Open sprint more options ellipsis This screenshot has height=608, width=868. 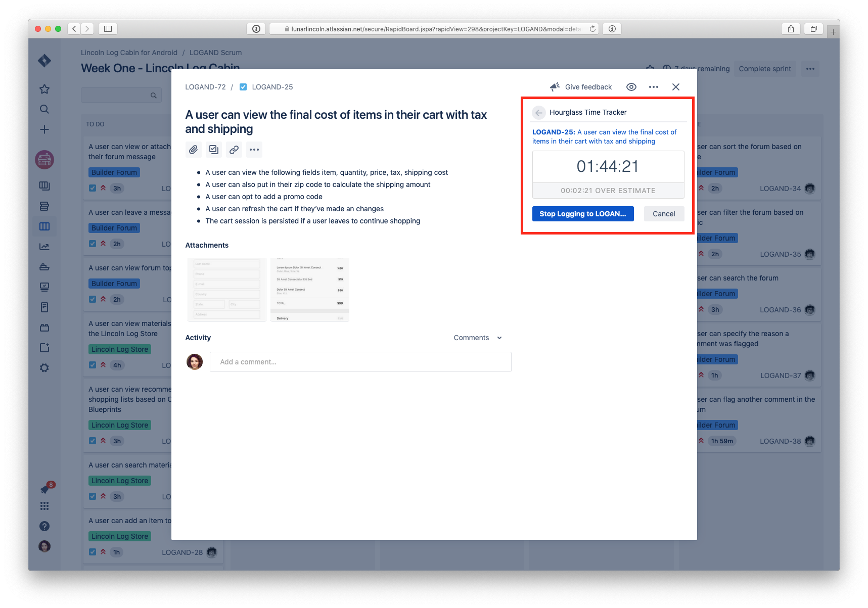pyautogui.click(x=810, y=69)
